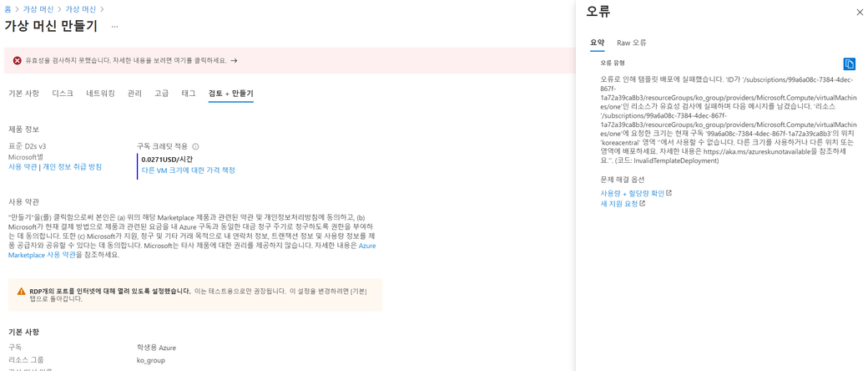868x371 pixels.
Task: Select the 요약 tab in the error panel
Action: coord(597,43)
